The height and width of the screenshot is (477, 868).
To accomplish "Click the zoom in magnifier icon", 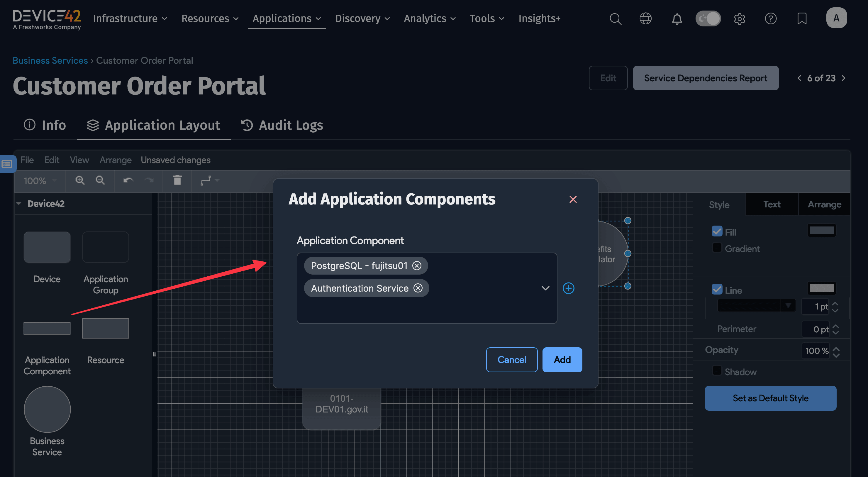I will pyautogui.click(x=80, y=181).
